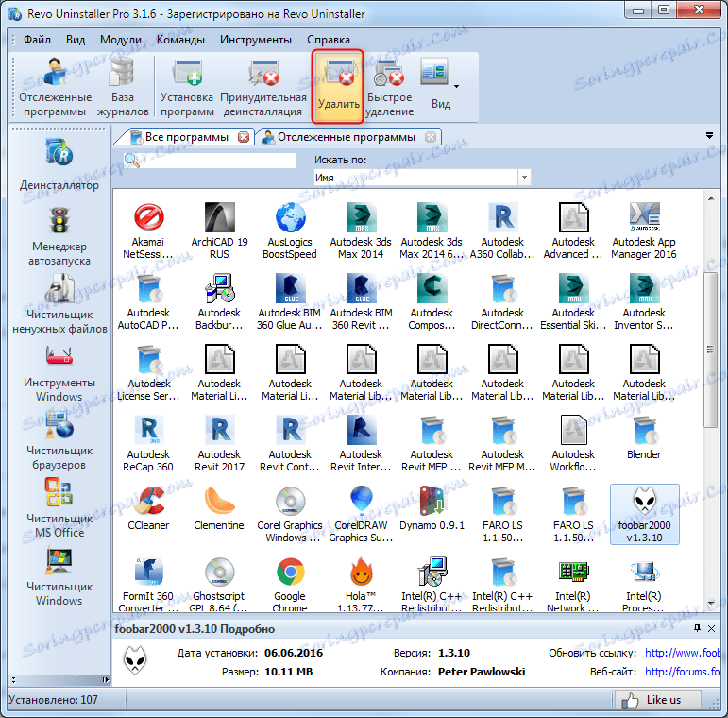728x718 pixels.
Task: Select Autodesk Revit 2017 program
Action: pos(219,443)
